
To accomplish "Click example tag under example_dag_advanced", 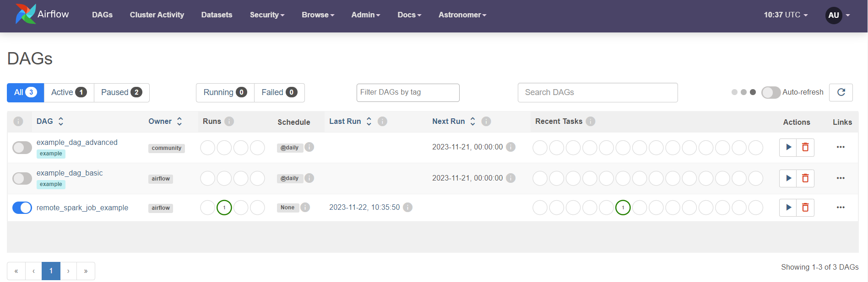I will 51,154.
